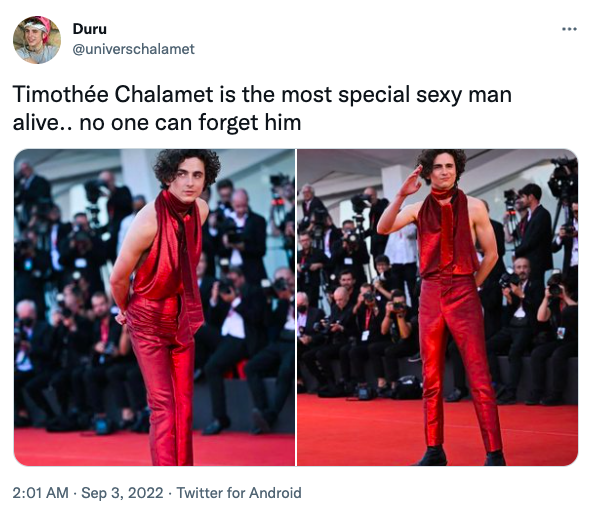Open the Twitter for Android source label
Image resolution: width=591 pixels, height=509 pixels.
click(x=239, y=493)
